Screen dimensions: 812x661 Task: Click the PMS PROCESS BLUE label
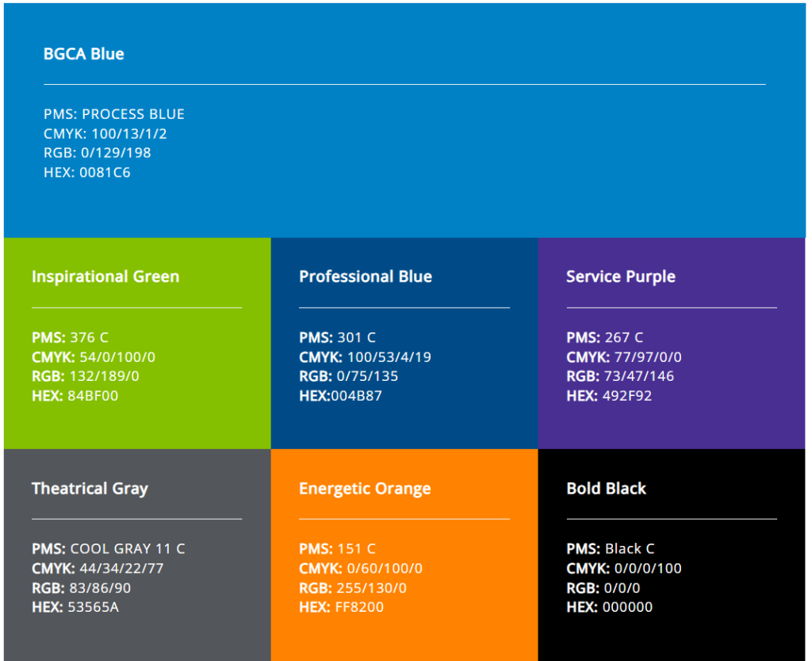(x=113, y=113)
